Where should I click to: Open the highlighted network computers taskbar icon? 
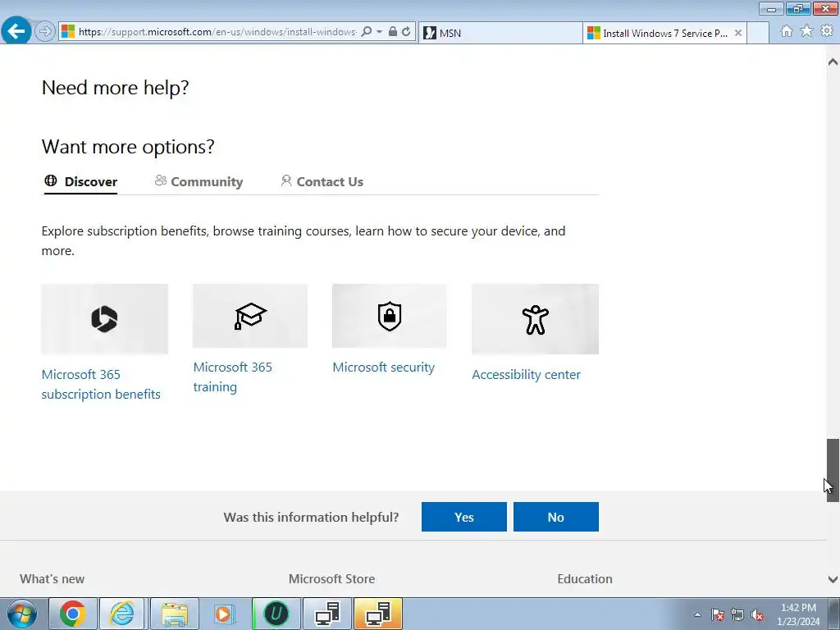[377, 614]
